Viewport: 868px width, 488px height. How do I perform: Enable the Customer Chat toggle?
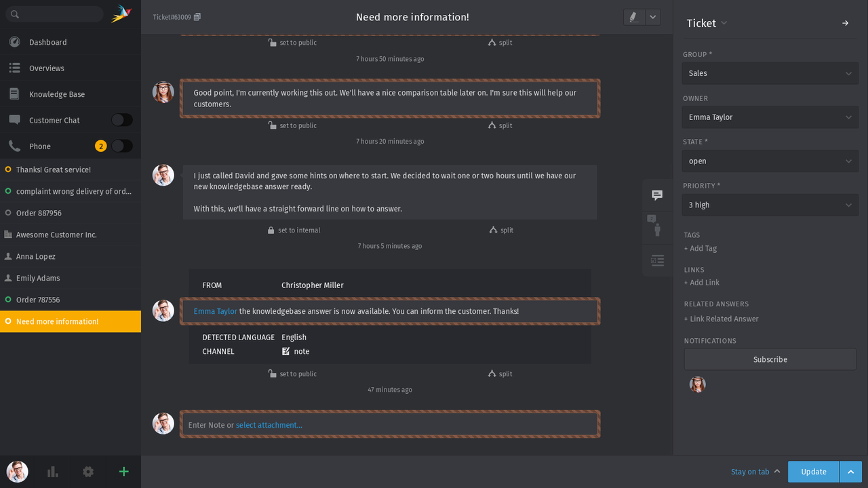point(121,119)
